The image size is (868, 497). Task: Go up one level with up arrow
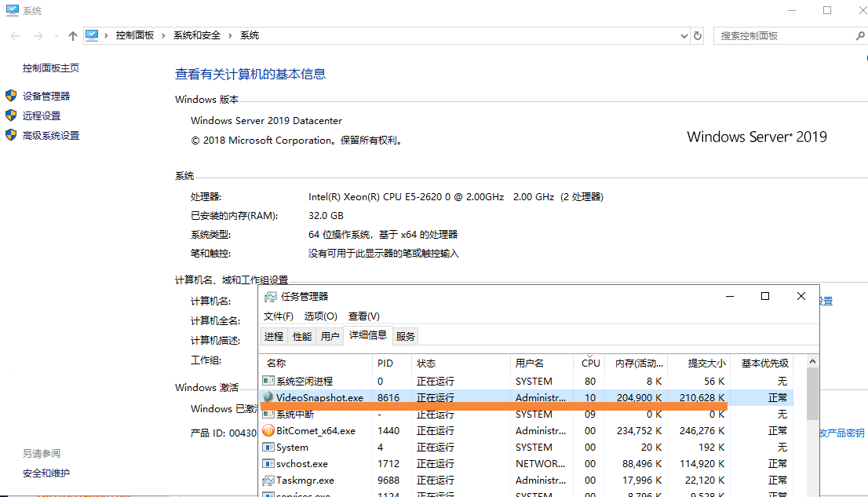click(72, 36)
